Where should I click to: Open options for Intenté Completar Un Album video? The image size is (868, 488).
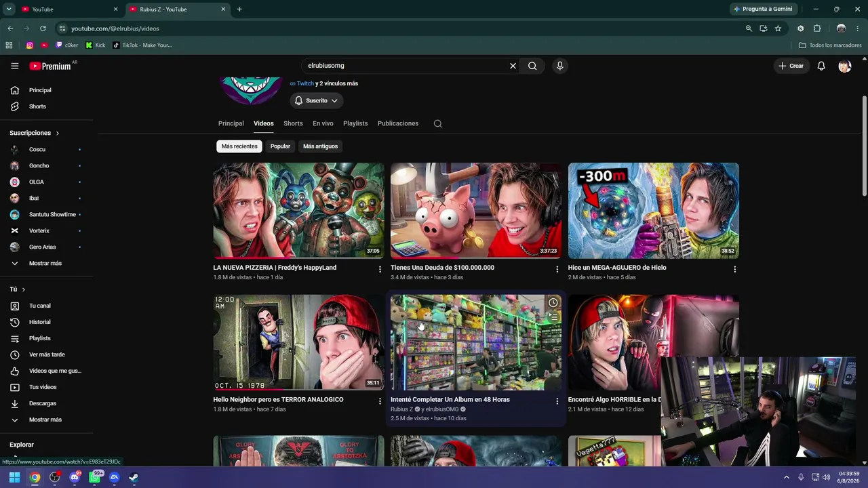click(557, 401)
